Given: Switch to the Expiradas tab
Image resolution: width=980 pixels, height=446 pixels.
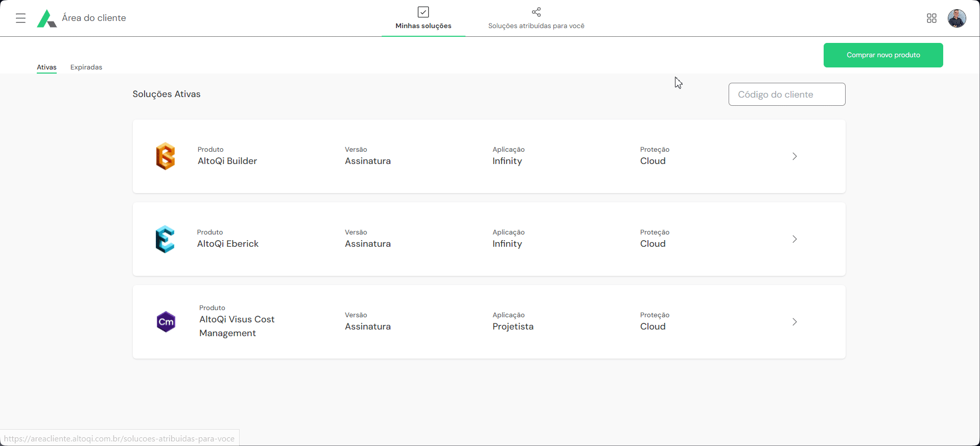Looking at the screenshot, I should (86, 67).
